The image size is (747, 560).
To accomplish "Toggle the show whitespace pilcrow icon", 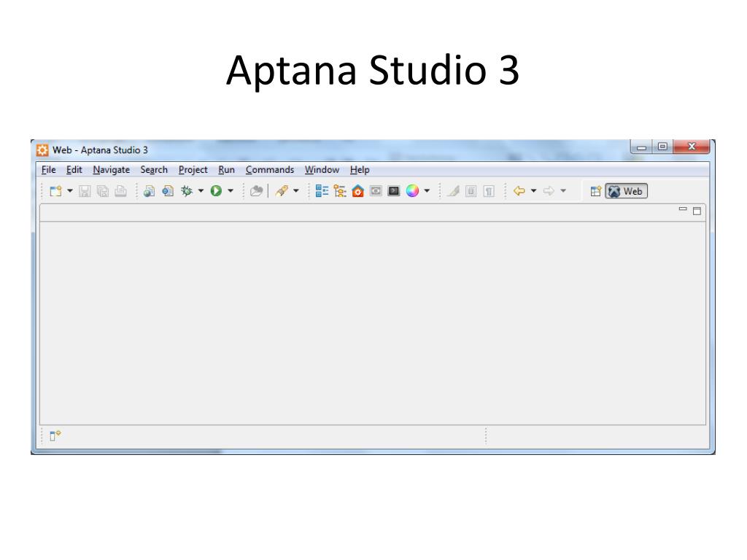I will 489,191.
